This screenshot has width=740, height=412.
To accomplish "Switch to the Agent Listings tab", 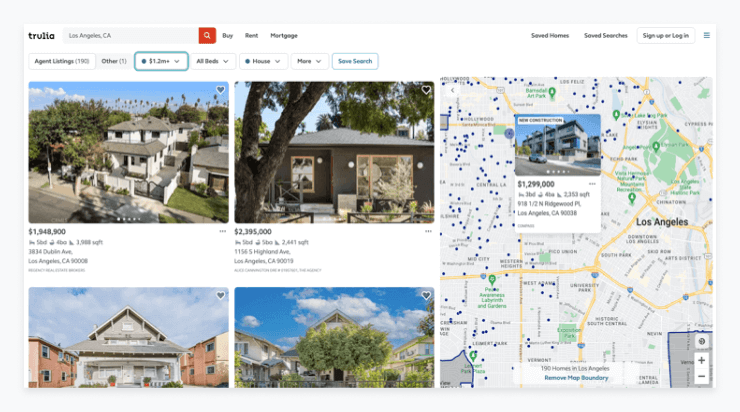I will tap(60, 61).
